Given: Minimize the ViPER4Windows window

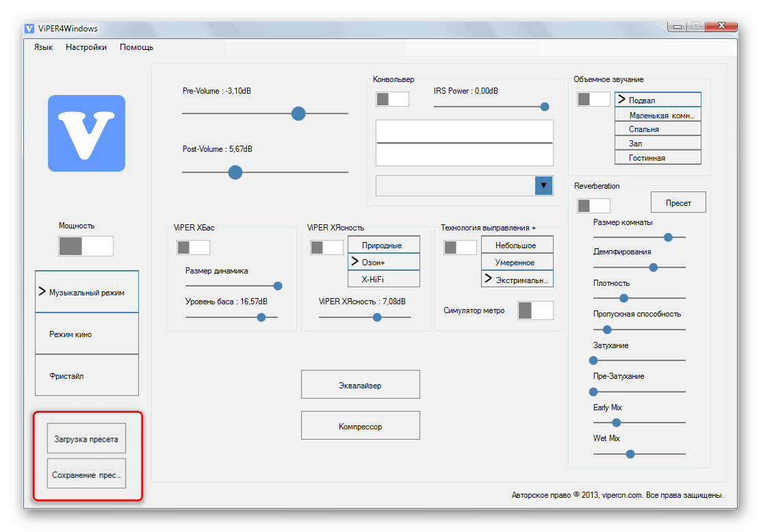Looking at the screenshot, I should point(677,26).
